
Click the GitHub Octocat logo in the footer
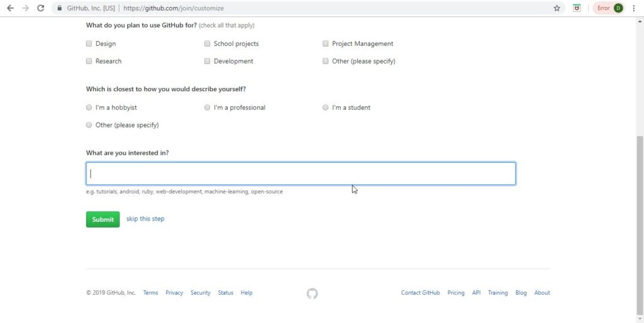tap(312, 293)
